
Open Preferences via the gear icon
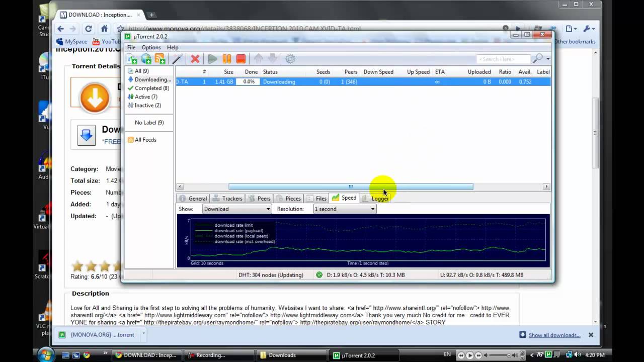click(x=290, y=59)
